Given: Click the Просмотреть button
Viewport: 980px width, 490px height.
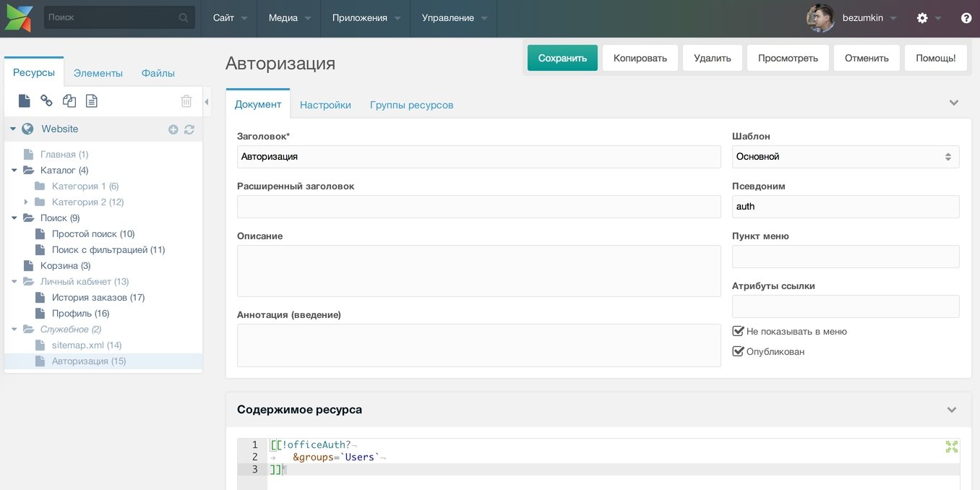Looking at the screenshot, I should coord(788,58).
